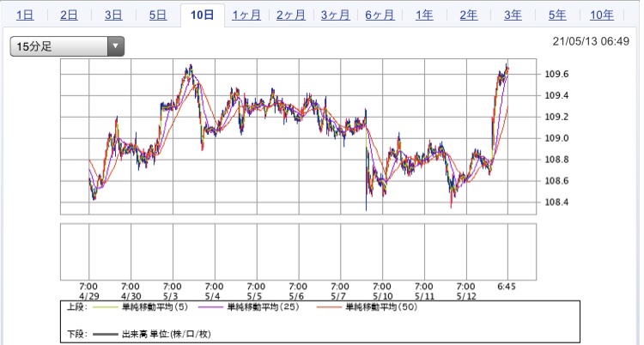Screen dimensions: 644x345
Task: Select the active 10日 tab
Action: [x=203, y=15]
